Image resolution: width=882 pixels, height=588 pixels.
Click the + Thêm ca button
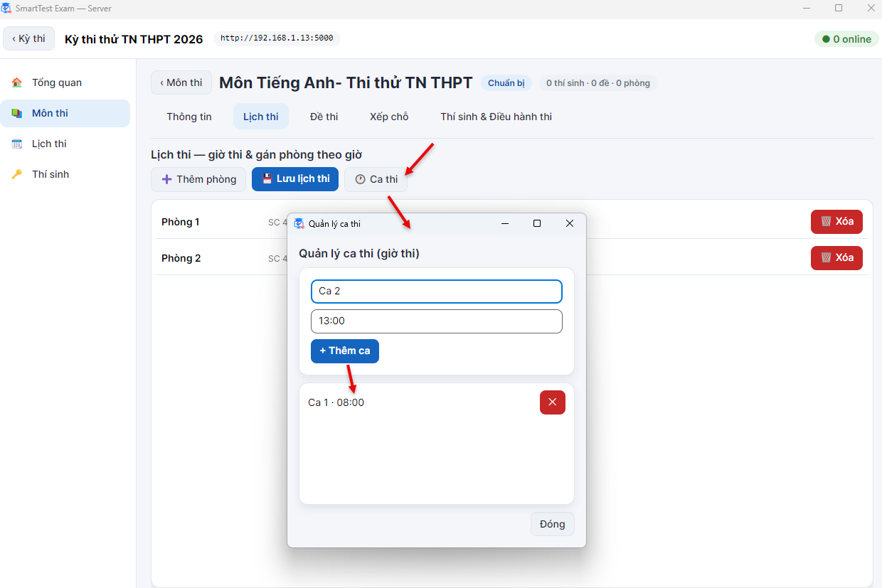345,351
